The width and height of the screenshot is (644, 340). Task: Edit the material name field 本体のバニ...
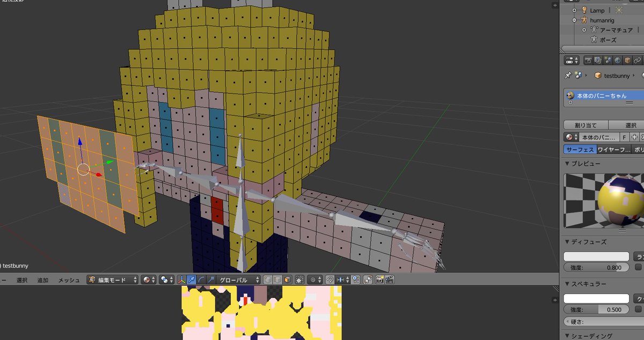599,137
